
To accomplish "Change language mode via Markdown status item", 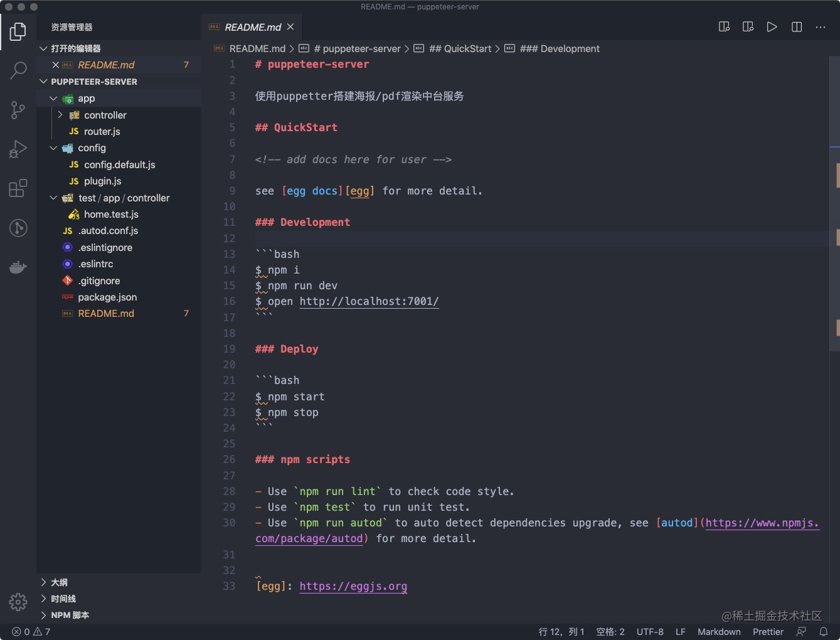I will (719, 632).
